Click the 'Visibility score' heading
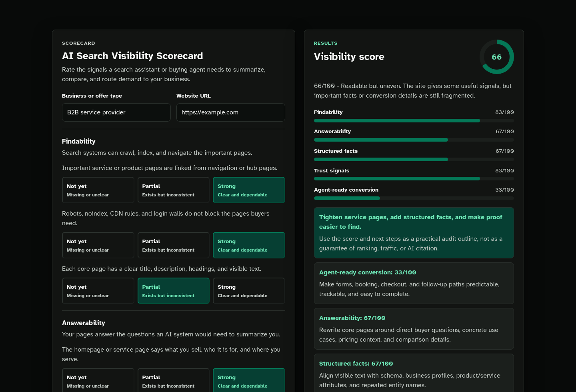 click(x=349, y=57)
